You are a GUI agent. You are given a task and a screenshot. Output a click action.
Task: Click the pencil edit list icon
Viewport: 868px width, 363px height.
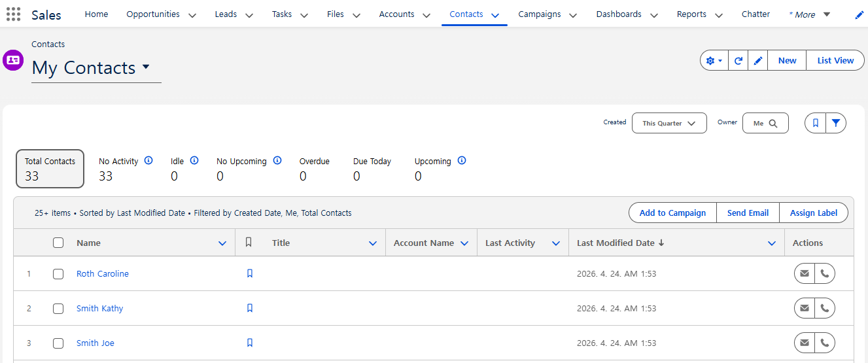point(757,61)
